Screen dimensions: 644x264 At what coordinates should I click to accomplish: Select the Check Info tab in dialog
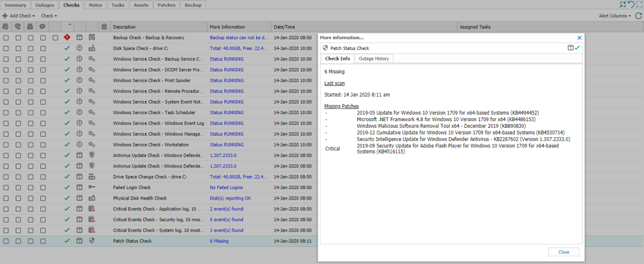338,58
